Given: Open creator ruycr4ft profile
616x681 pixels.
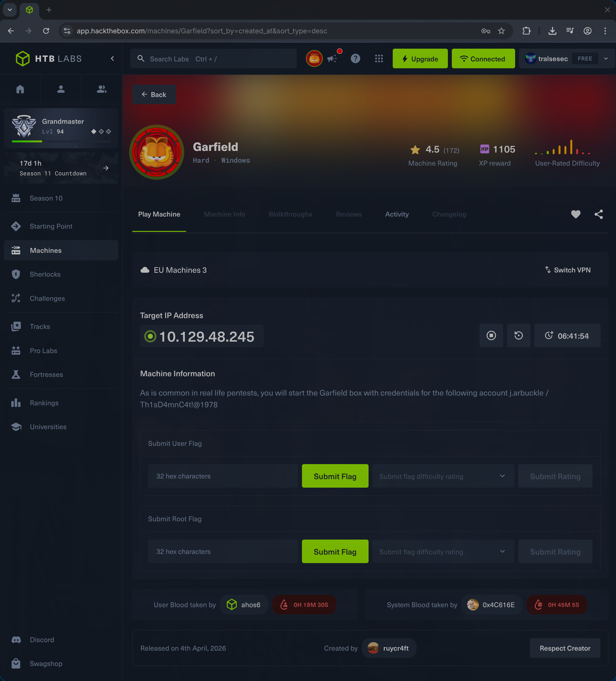Looking at the screenshot, I should click(x=389, y=648).
